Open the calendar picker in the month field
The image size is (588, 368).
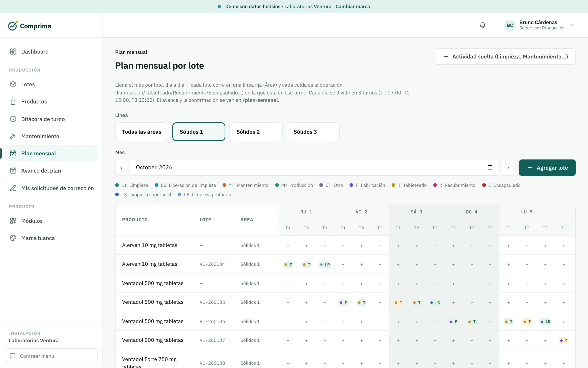tap(490, 167)
